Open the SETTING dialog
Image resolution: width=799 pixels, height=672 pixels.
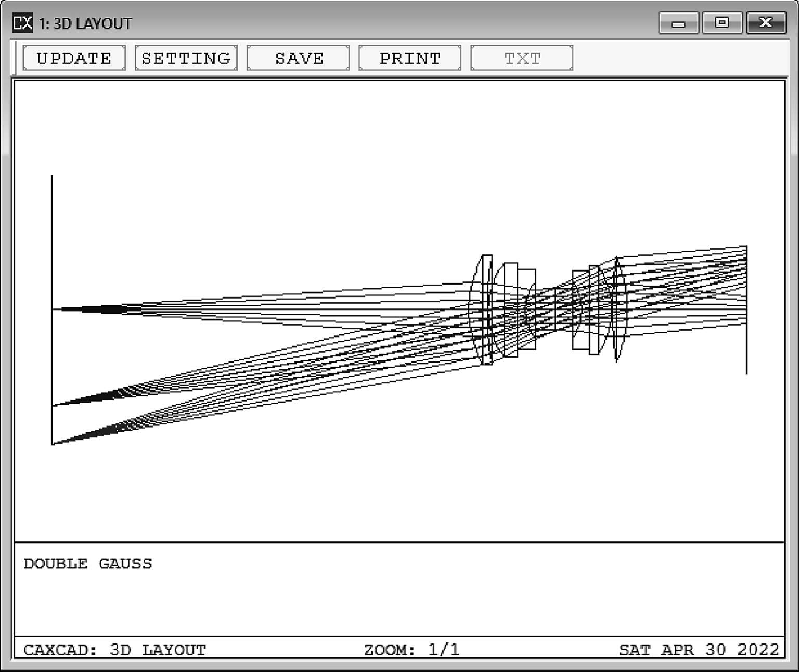coord(186,58)
